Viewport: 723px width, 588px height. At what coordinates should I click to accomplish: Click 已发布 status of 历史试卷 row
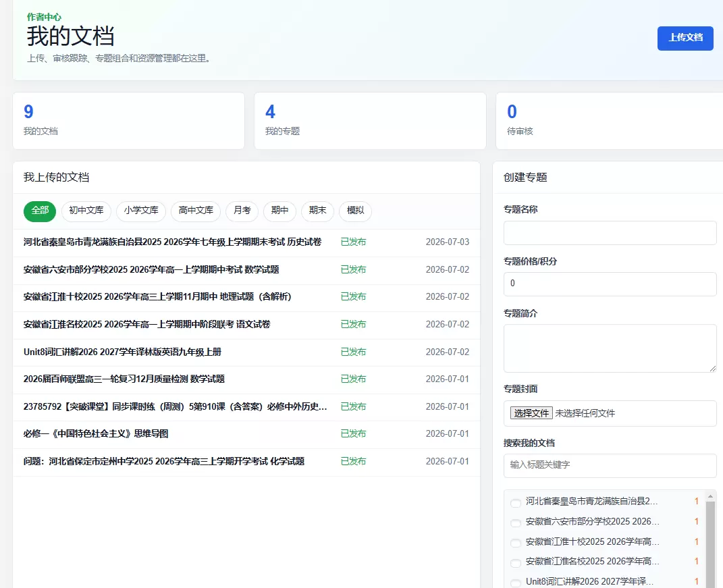(x=353, y=242)
